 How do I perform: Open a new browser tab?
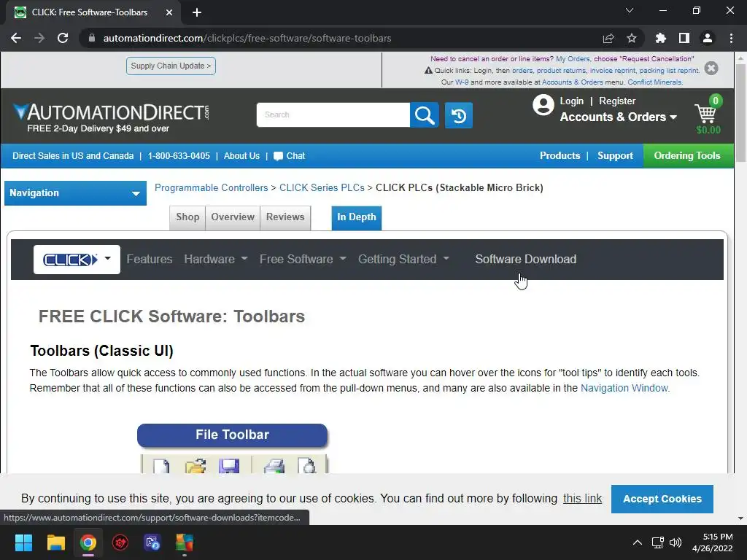[197, 12]
